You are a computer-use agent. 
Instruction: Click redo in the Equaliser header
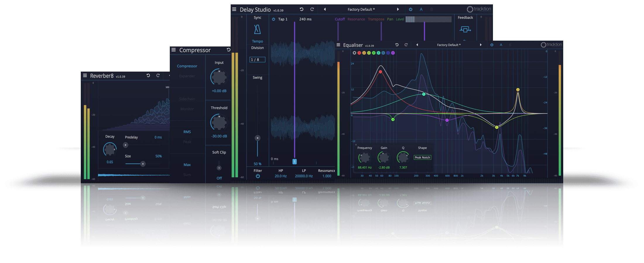406,45
